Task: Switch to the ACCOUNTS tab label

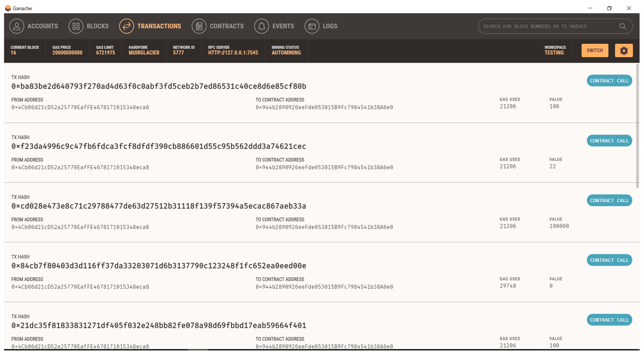Action: pos(43,26)
